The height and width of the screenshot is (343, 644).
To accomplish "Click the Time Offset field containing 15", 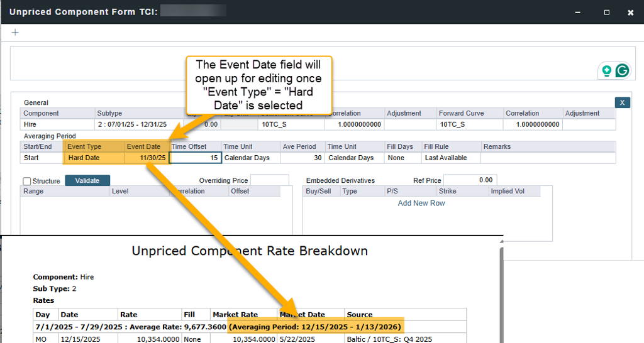I will coord(195,158).
